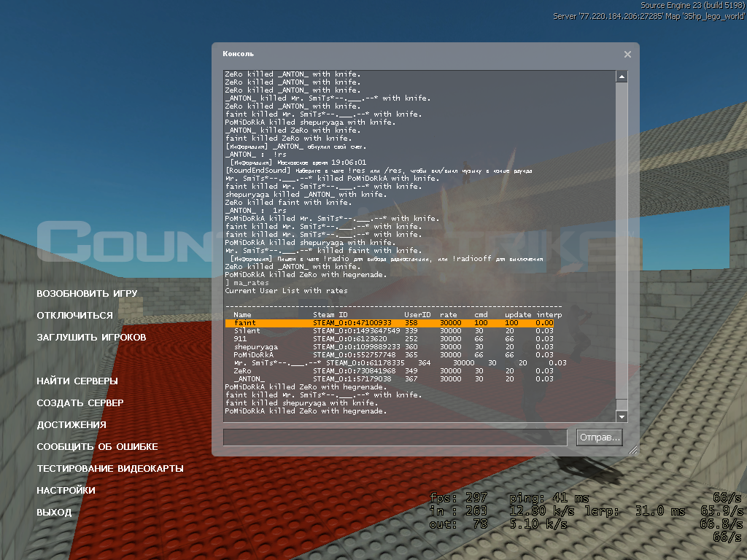Screen dimensions: 747x560
Task: Click the Source Engine build text
Action: [x=693, y=5]
